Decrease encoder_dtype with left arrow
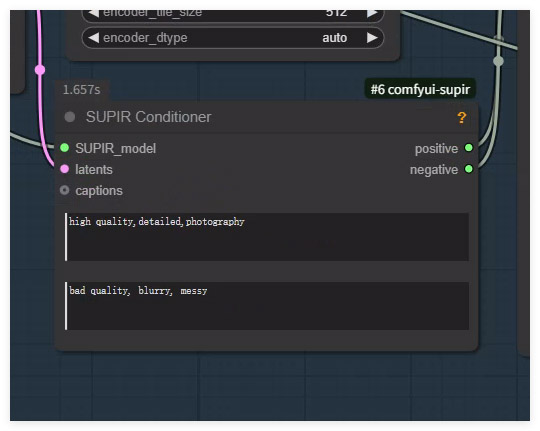 click(94, 38)
